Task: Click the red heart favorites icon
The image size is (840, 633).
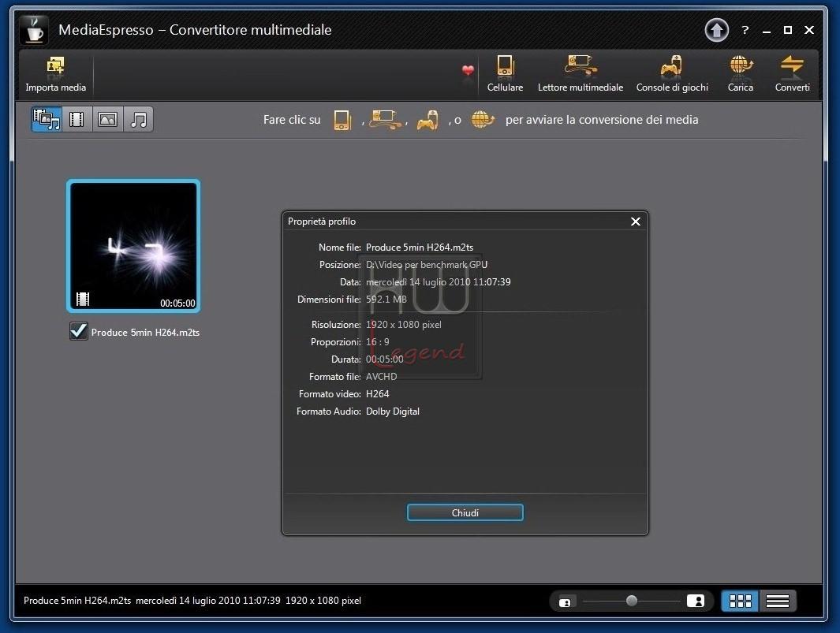Action: point(468,70)
